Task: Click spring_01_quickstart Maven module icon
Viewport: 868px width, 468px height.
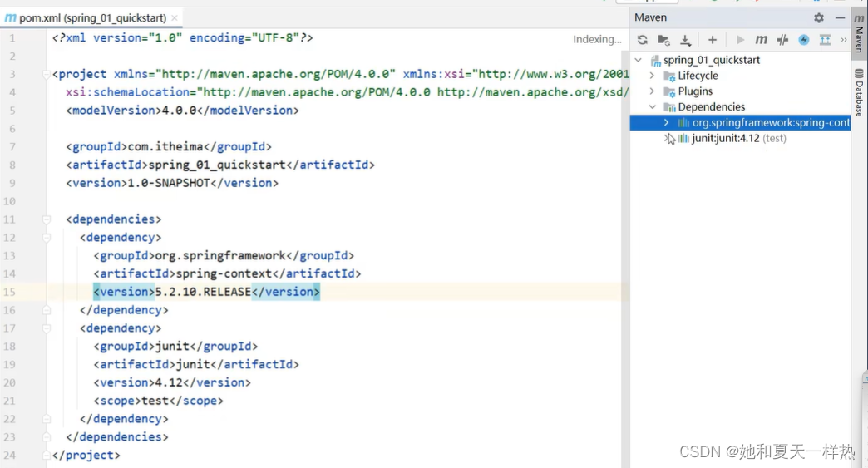Action: point(655,61)
